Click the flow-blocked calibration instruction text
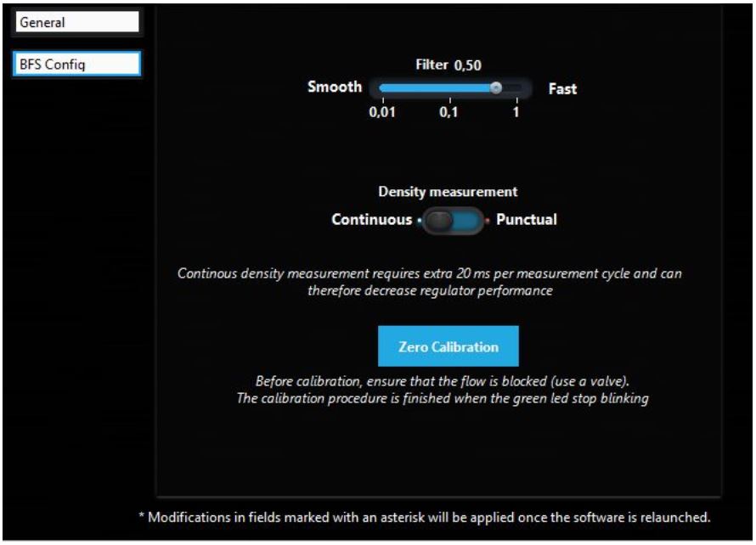The width and height of the screenshot is (756, 545). coord(448,380)
